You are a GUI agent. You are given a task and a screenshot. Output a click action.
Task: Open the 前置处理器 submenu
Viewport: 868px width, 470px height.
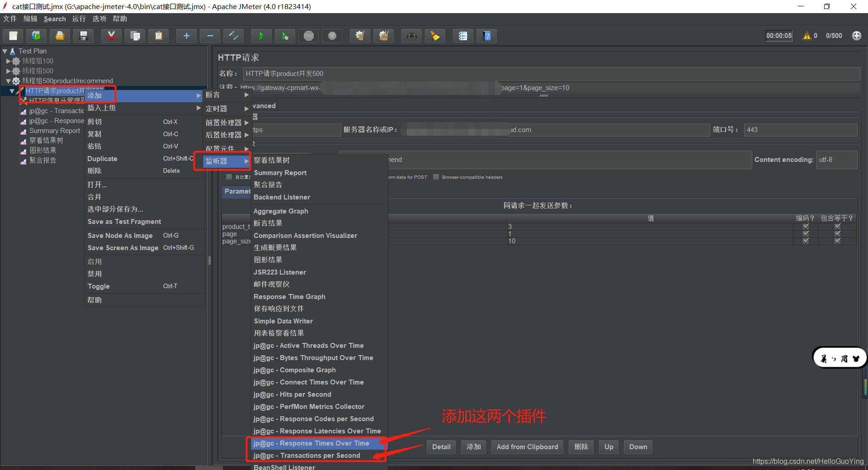point(226,123)
